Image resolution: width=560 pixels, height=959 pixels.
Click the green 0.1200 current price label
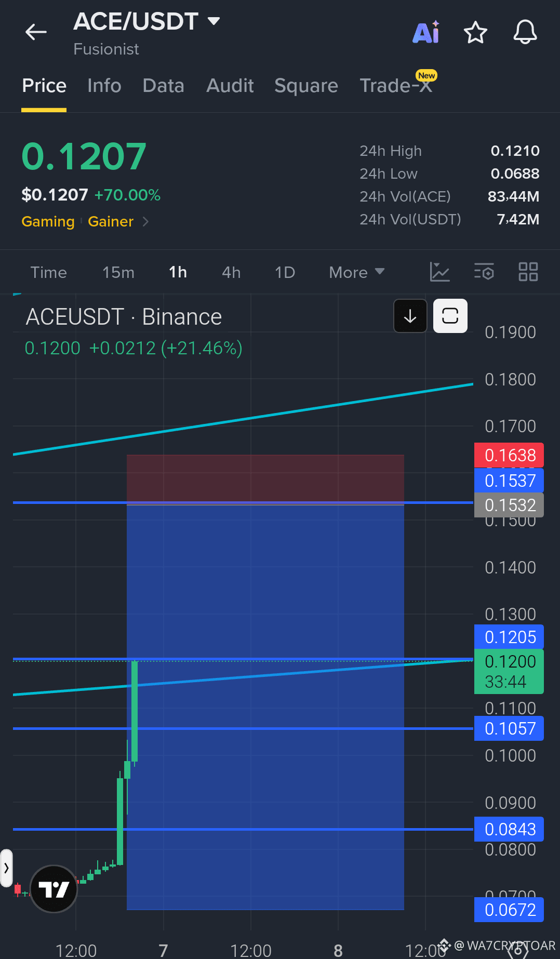pyautogui.click(x=509, y=671)
